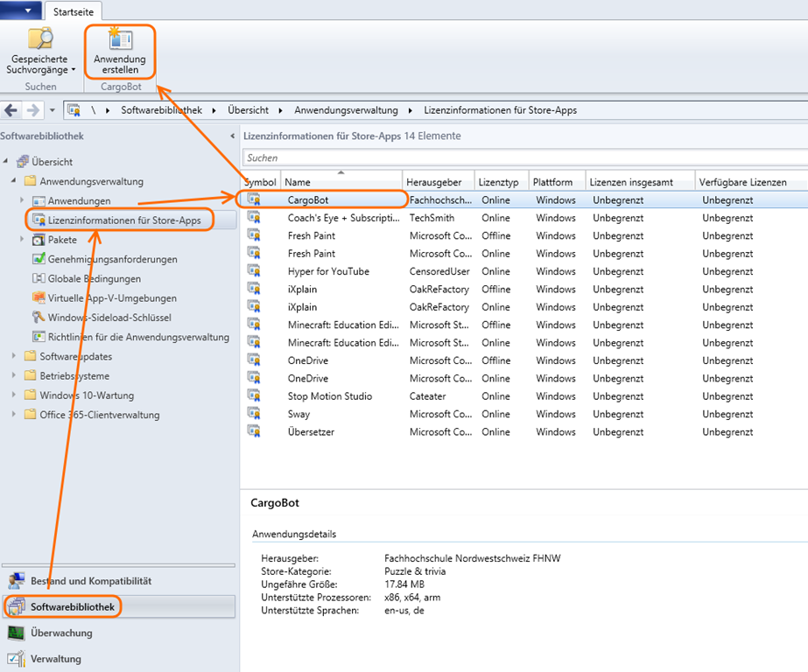
Task: Switch to Überwachung workspace
Action: (60, 633)
